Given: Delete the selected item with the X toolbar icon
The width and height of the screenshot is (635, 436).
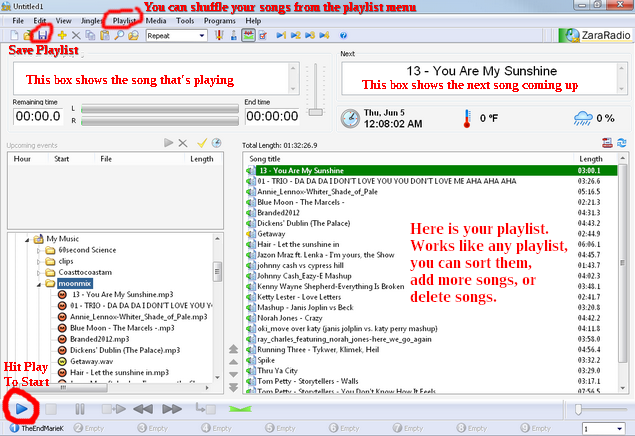Looking at the screenshot, I should (x=76, y=35).
